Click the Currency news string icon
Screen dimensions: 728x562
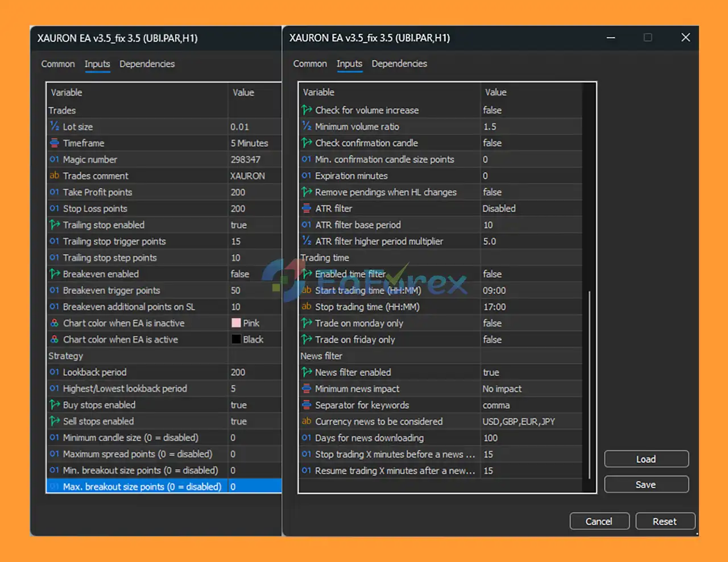click(x=307, y=422)
